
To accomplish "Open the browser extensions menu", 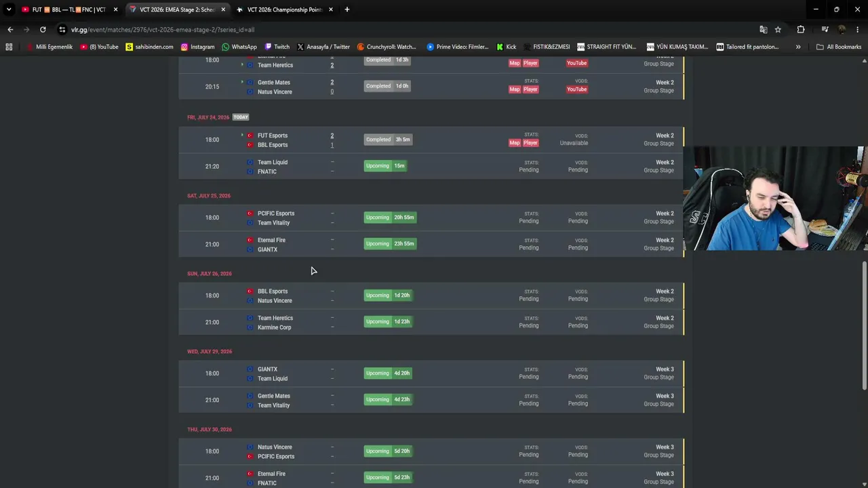I will click(801, 30).
